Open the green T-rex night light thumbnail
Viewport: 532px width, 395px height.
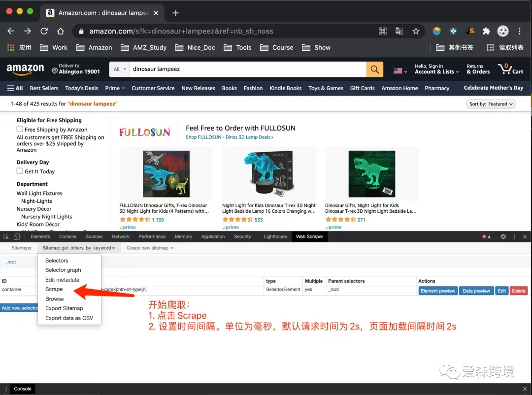click(x=372, y=174)
